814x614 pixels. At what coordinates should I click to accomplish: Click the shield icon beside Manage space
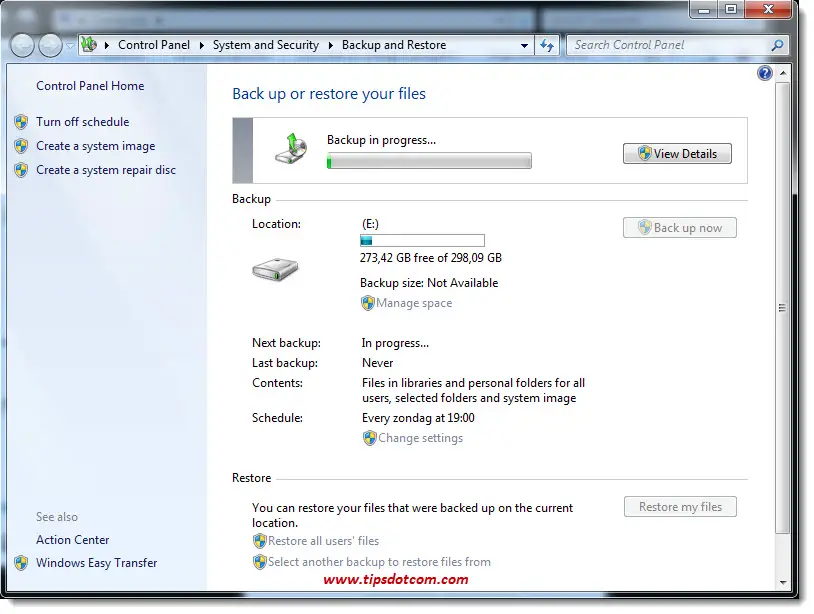tap(368, 303)
